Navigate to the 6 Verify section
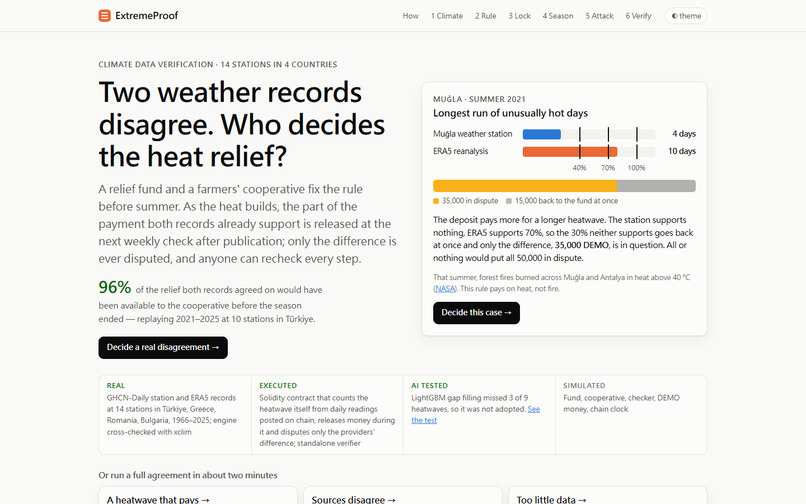The height and width of the screenshot is (504, 806). click(x=638, y=16)
